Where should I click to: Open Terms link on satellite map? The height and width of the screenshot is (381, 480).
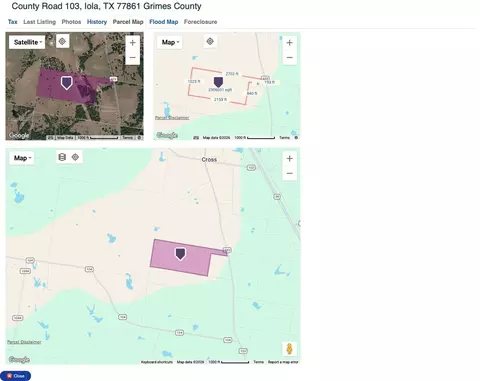(128, 138)
